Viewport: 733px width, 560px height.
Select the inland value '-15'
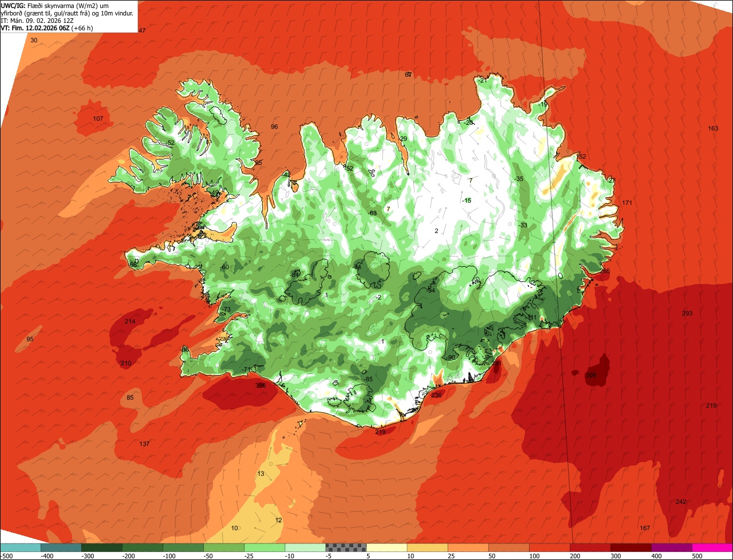(467, 200)
